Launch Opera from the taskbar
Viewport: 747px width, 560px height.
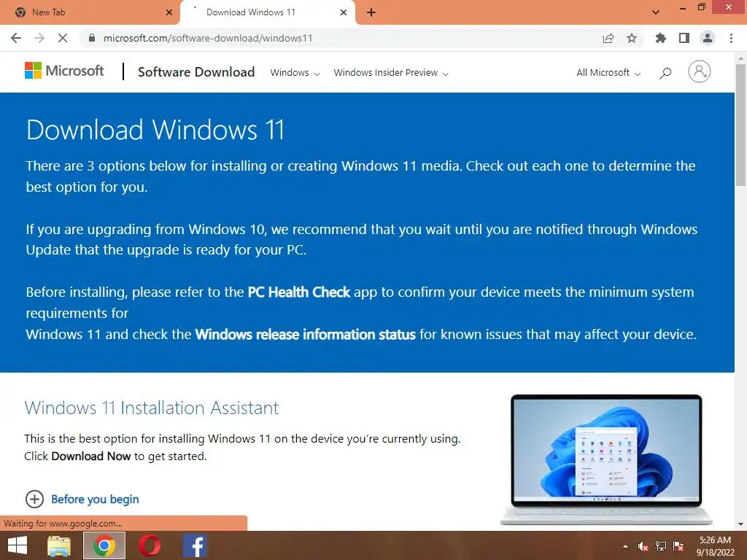149,545
